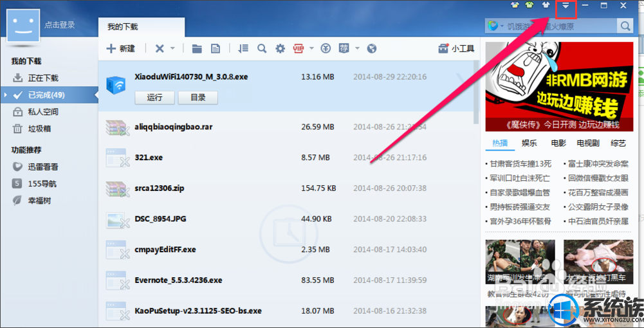Click the 非RMB网游 ad banner
644x328 pixels.
[x=558, y=87]
